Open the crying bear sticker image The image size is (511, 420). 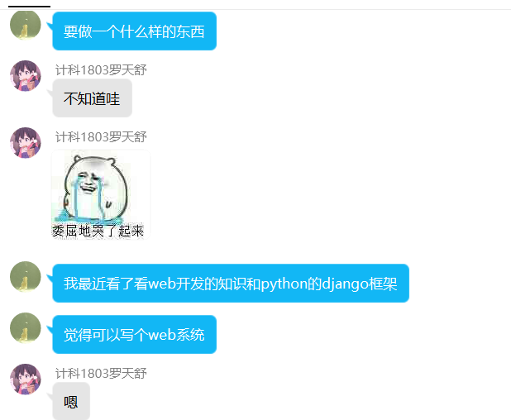click(x=101, y=194)
